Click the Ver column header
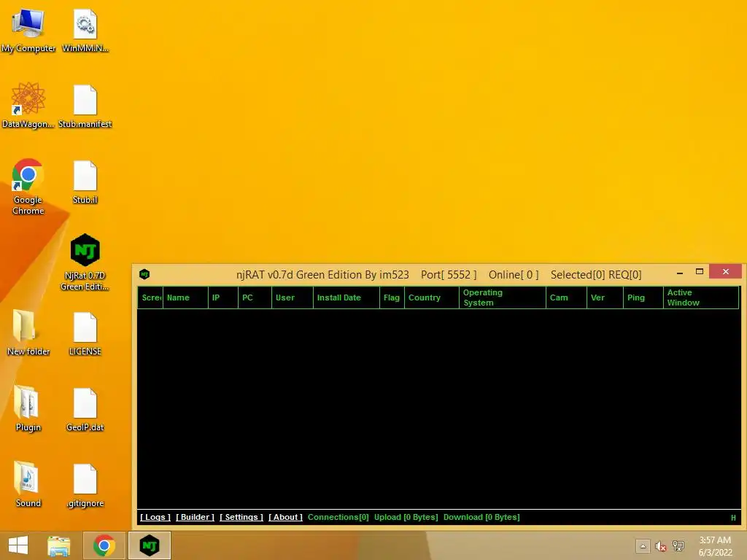The image size is (747, 560). 605,297
